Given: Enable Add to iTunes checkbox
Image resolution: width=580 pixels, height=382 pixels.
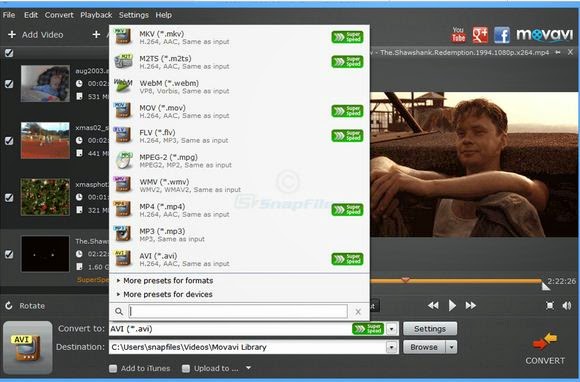Looking at the screenshot, I should coord(113,368).
